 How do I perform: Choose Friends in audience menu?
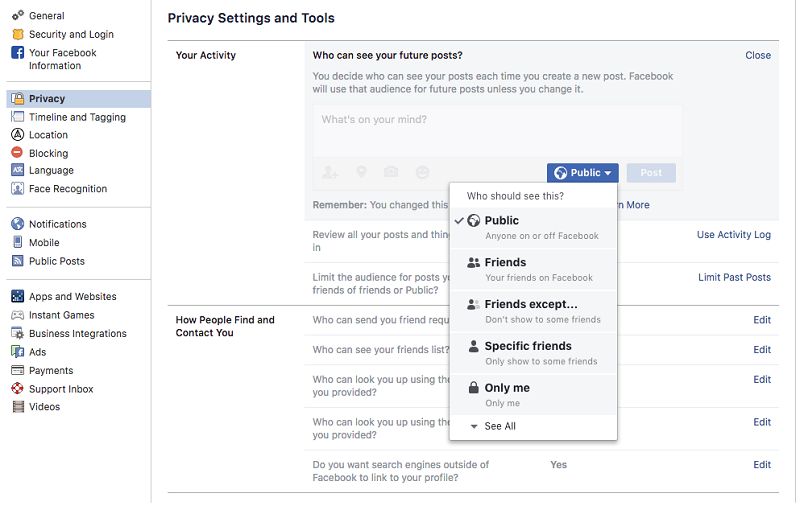534,269
